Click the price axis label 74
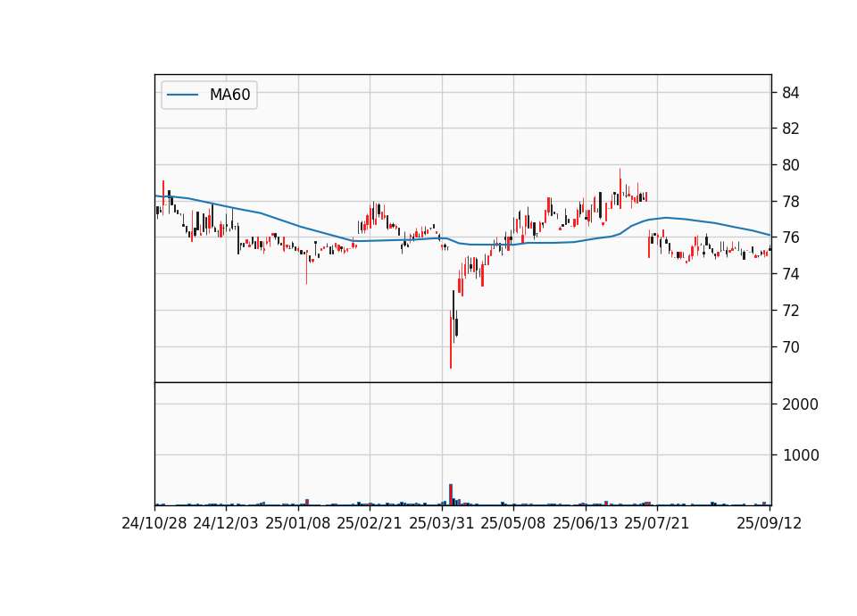This screenshot has height=616, width=857. click(790, 274)
